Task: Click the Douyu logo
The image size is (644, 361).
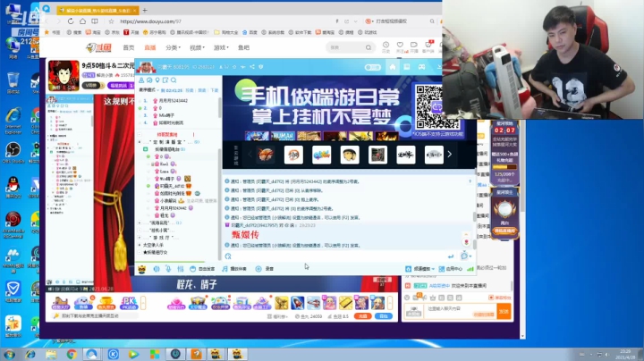Action: pos(99,47)
